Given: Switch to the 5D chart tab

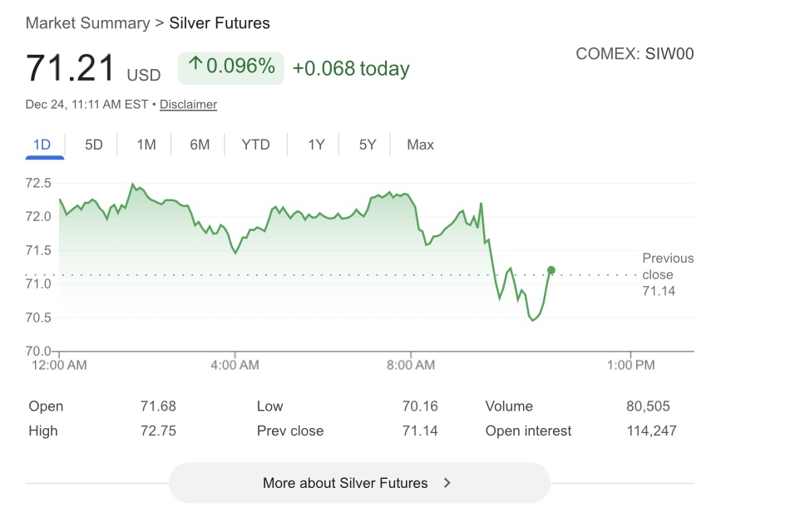Looking at the screenshot, I should coord(94,145).
